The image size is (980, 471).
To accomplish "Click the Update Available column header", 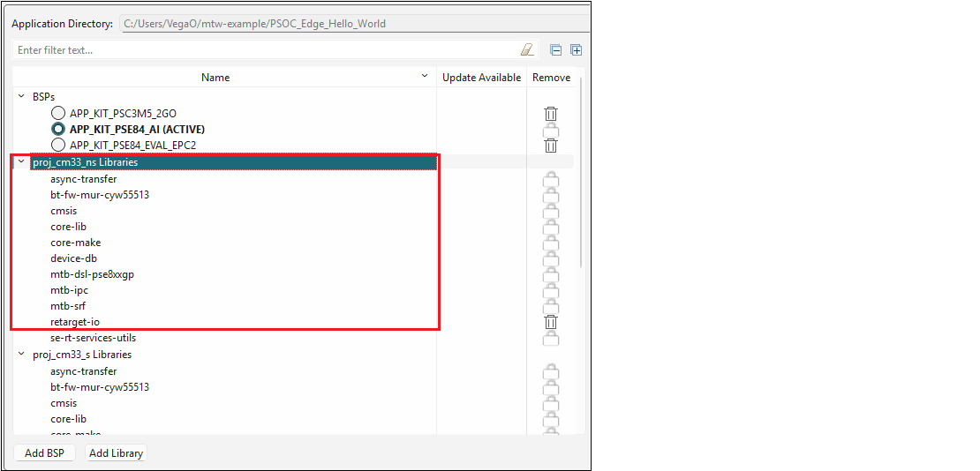I will point(481,78).
